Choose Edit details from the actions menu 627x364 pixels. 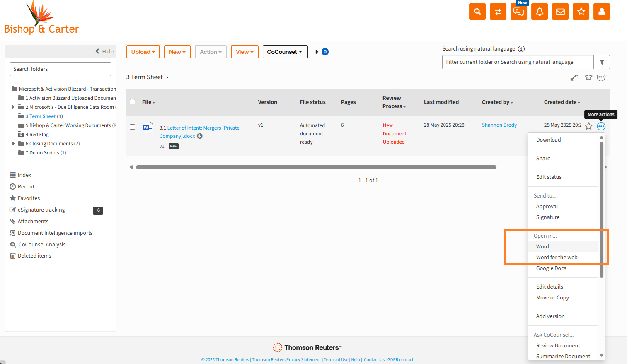(x=550, y=287)
